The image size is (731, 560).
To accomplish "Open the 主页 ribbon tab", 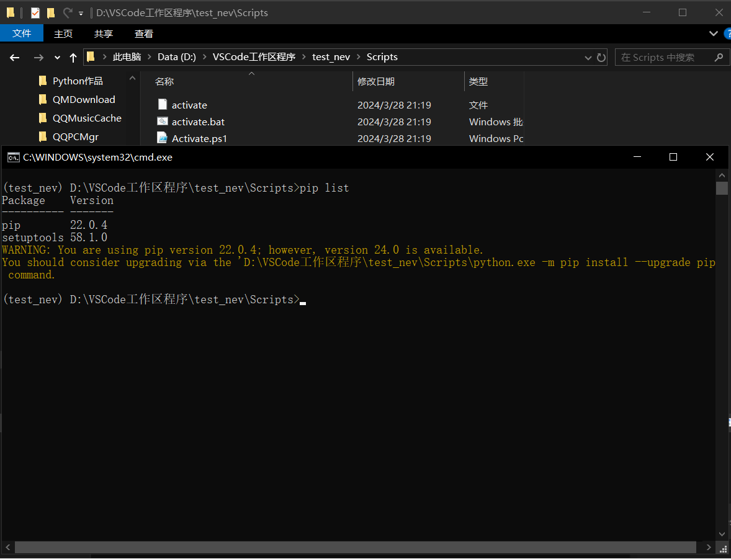I will (63, 33).
